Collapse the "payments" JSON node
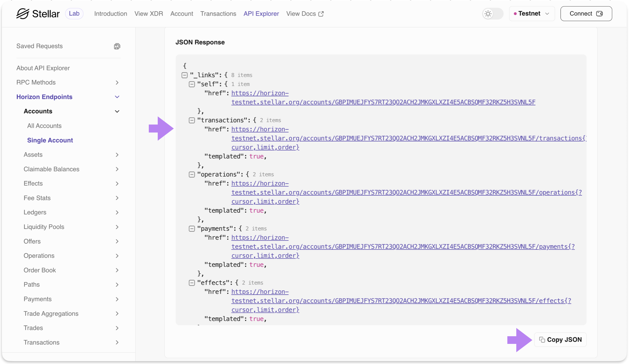 [192, 229]
